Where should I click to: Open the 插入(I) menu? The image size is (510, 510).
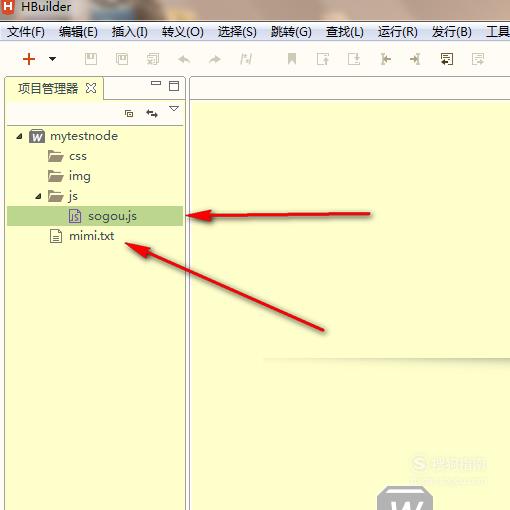coord(130,32)
